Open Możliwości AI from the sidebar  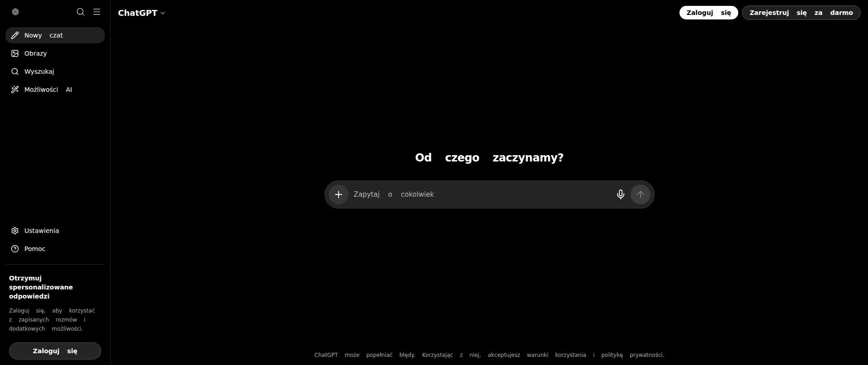(55, 90)
